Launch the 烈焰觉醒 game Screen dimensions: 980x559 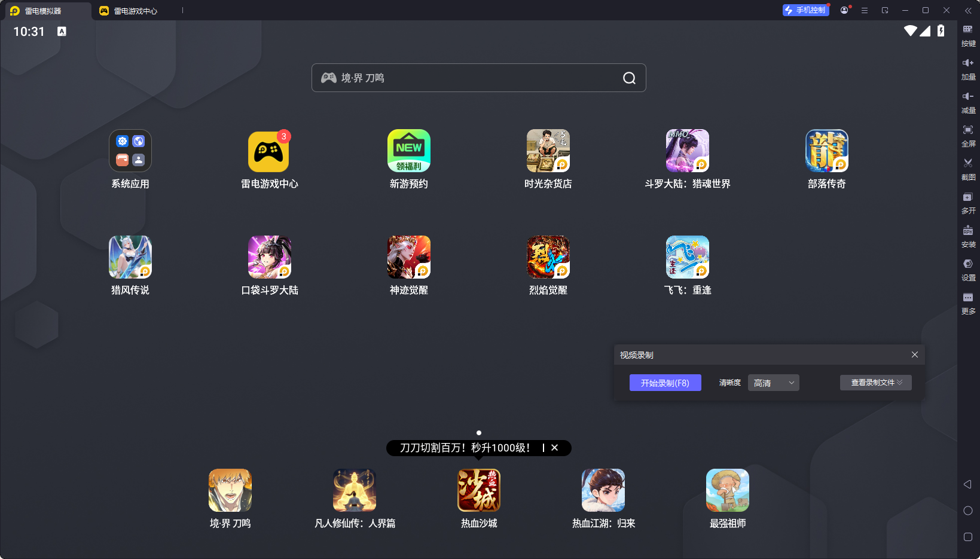point(548,257)
